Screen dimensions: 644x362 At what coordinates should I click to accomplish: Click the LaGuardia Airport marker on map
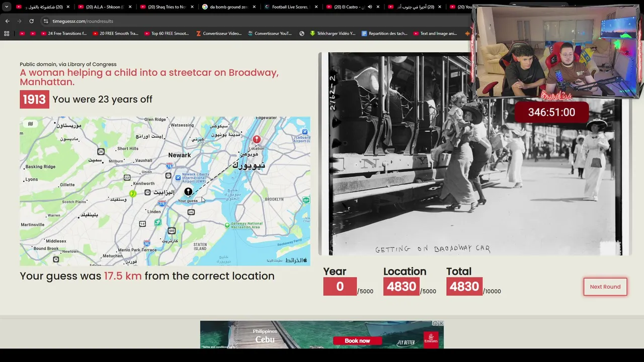click(x=304, y=132)
